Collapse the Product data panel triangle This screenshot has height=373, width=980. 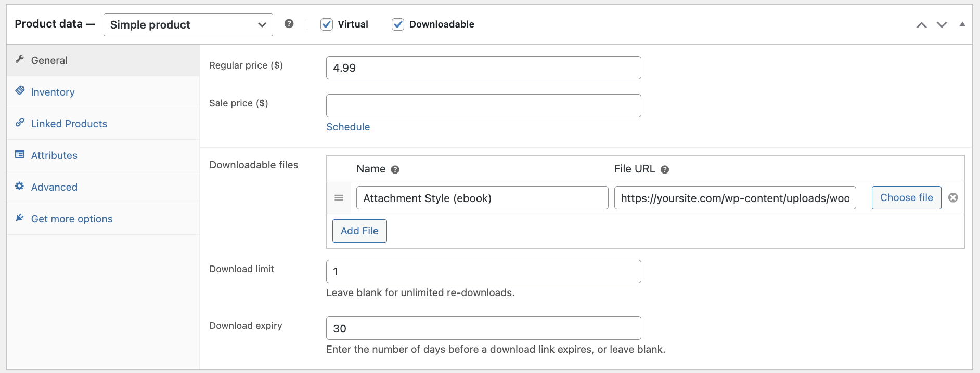pyautogui.click(x=962, y=24)
